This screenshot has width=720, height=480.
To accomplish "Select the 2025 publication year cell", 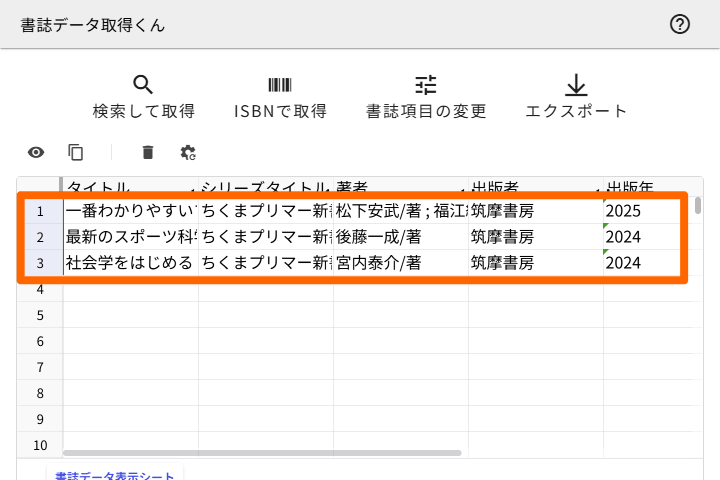I will coord(640,211).
